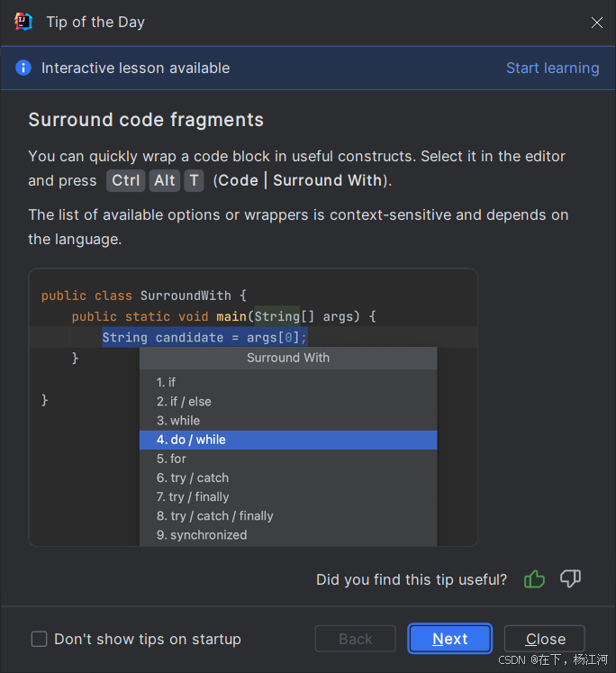Click the thumbs down icon

(x=570, y=579)
